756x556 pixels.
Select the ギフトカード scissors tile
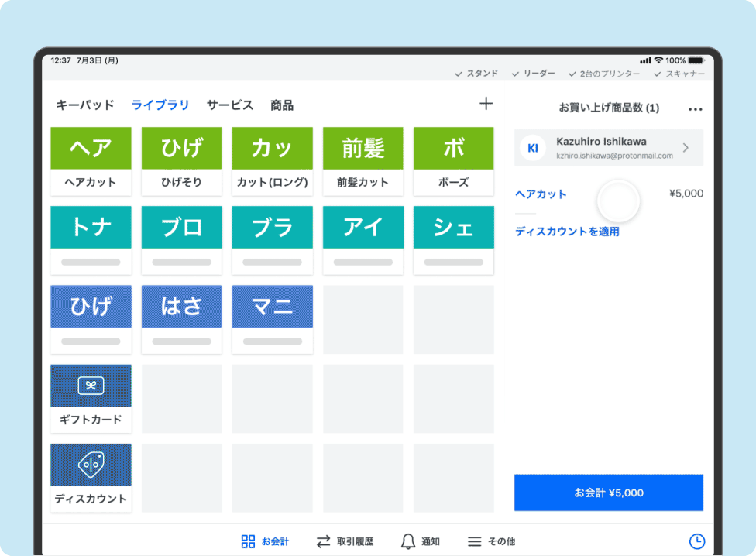[x=91, y=385]
